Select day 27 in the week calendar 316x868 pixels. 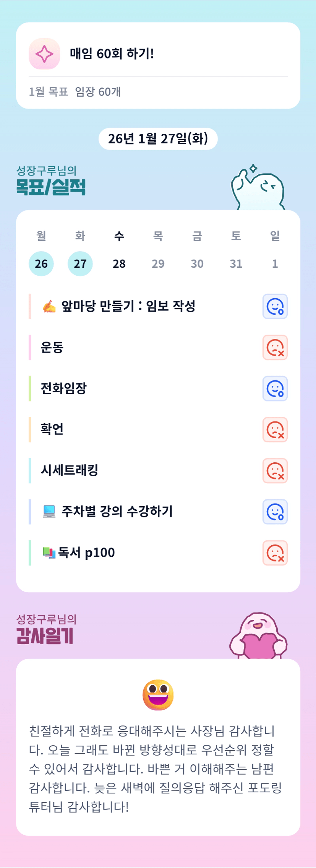pos(80,263)
